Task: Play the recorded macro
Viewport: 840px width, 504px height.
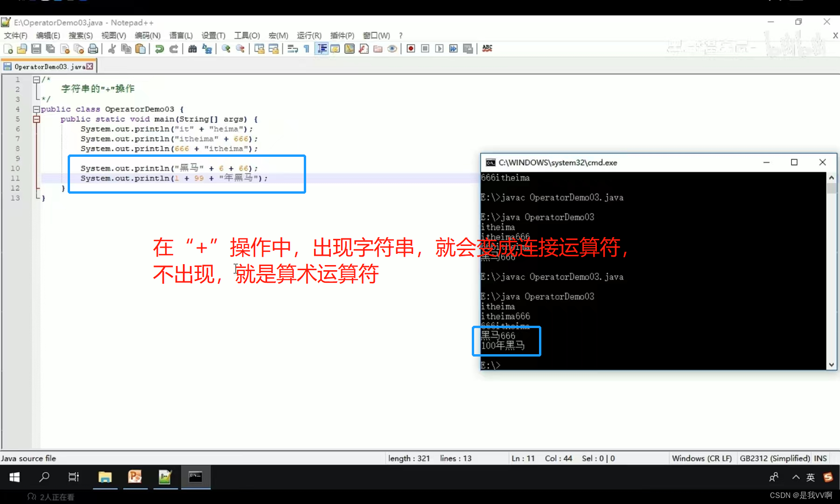Action: click(439, 49)
